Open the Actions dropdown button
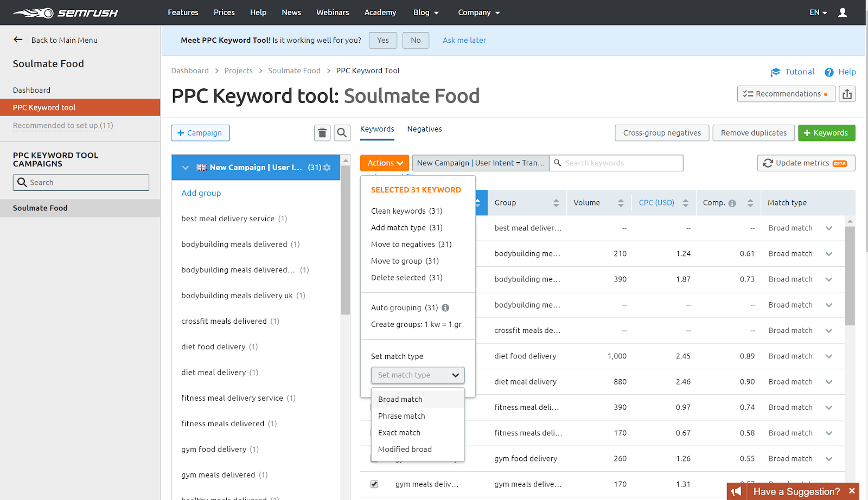 click(x=385, y=163)
